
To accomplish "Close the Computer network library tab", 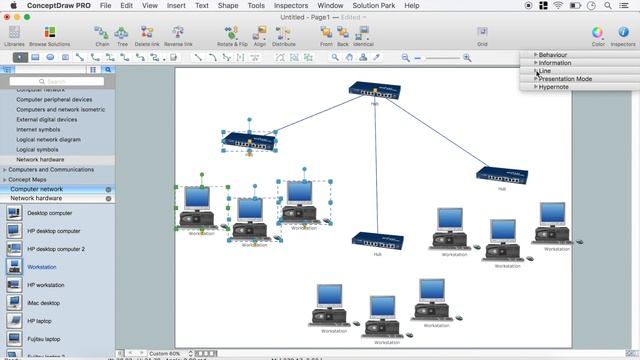I will tap(108, 189).
